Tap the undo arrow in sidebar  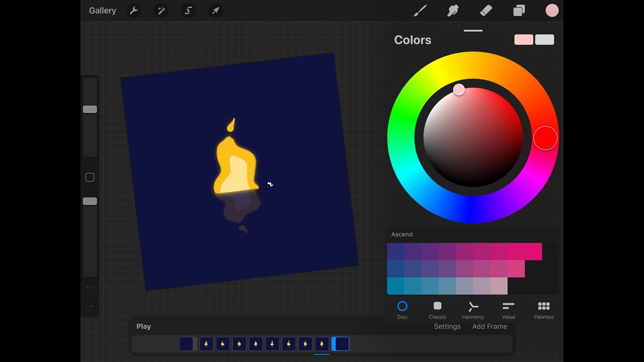pyautogui.click(x=90, y=289)
